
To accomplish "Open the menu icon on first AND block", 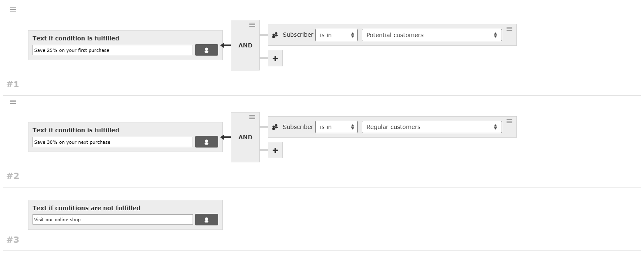I will point(252,25).
